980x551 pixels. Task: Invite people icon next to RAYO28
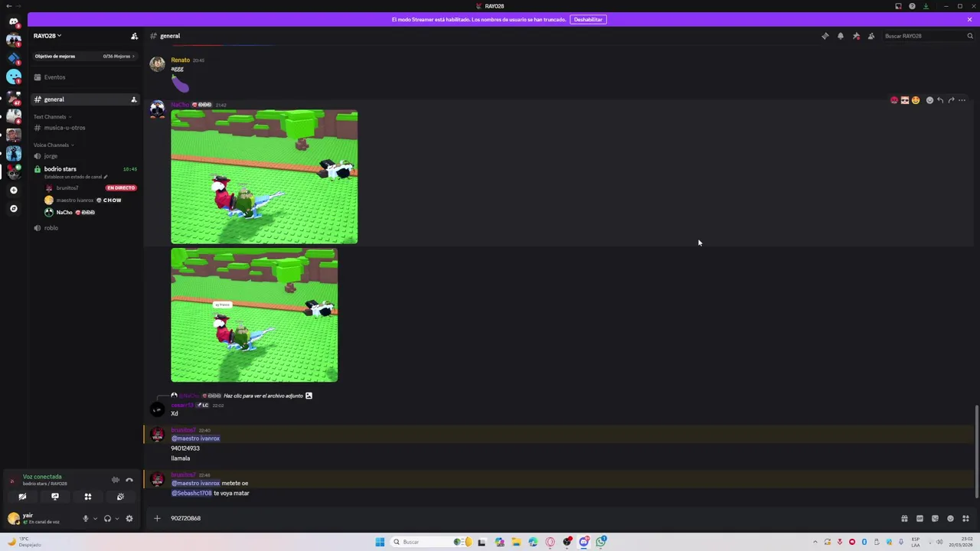[134, 36]
